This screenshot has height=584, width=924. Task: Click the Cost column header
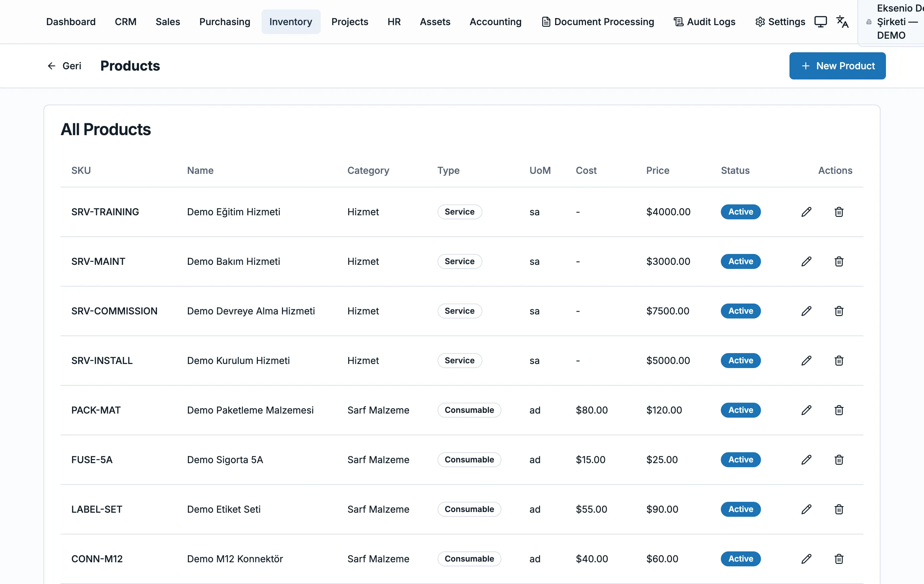pos(586,170)
